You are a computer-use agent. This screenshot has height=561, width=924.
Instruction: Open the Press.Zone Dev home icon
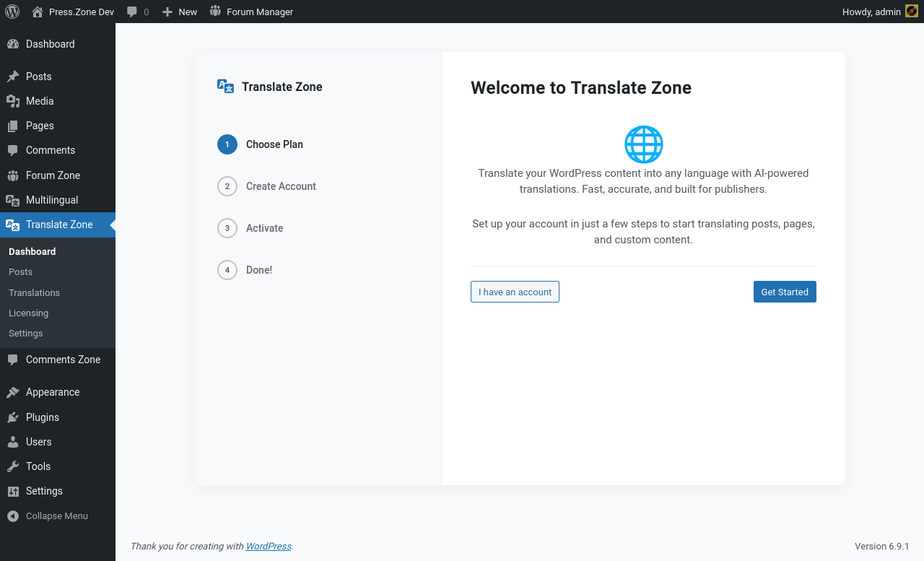[x=38, y=12]
